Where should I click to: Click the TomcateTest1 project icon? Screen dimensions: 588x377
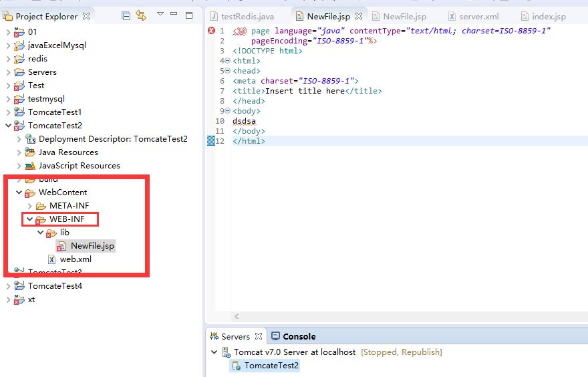19,112
